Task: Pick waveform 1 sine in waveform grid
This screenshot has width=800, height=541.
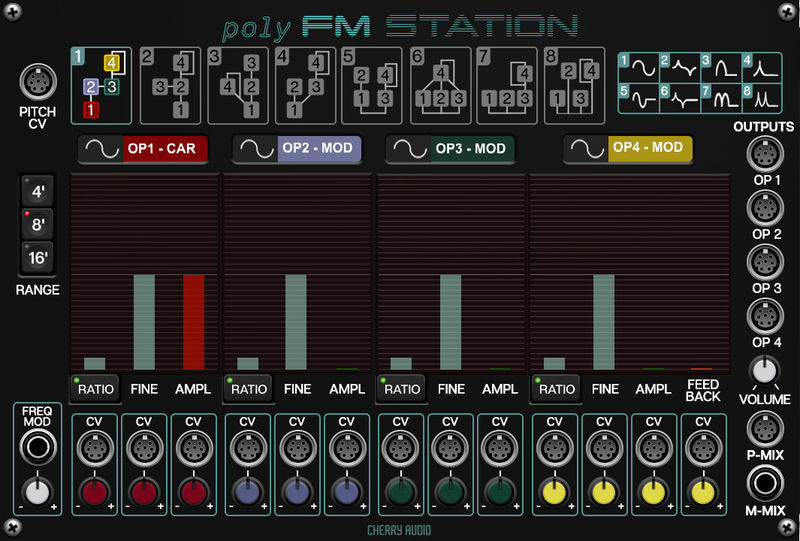Action: pyautogui.click(x=638, y=68)
